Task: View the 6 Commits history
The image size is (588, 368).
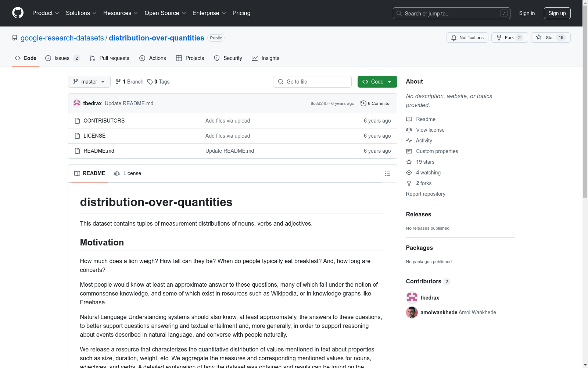Action: pyautogui.click(x=375, y=103)
